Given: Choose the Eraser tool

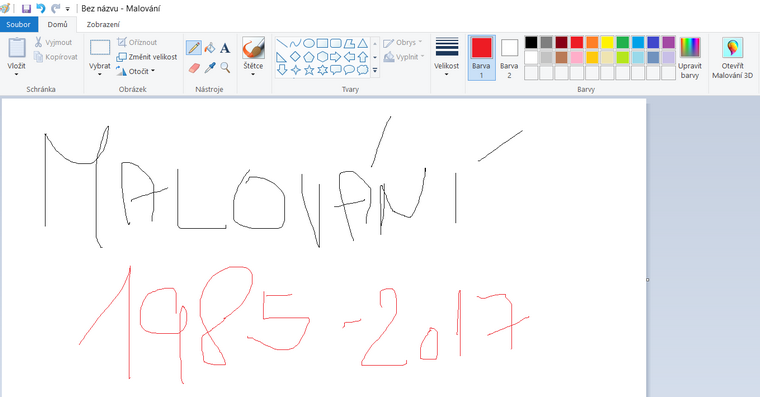Looking at the screenshot, I should pyautogui.click(x=194, y=67).
